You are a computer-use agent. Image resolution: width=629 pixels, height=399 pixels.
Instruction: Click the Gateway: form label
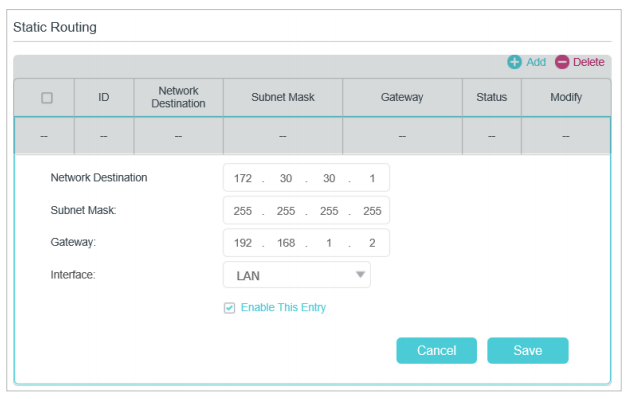[73, 243]
